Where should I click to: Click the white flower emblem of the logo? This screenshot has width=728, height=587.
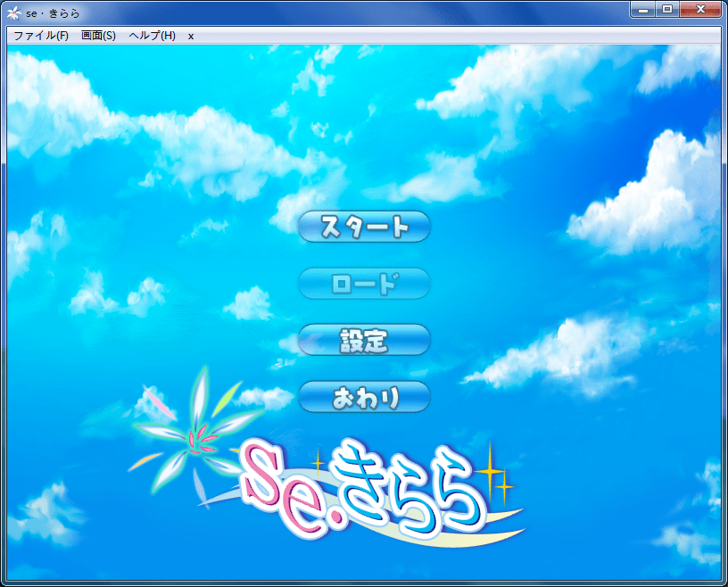pos(196,433)
